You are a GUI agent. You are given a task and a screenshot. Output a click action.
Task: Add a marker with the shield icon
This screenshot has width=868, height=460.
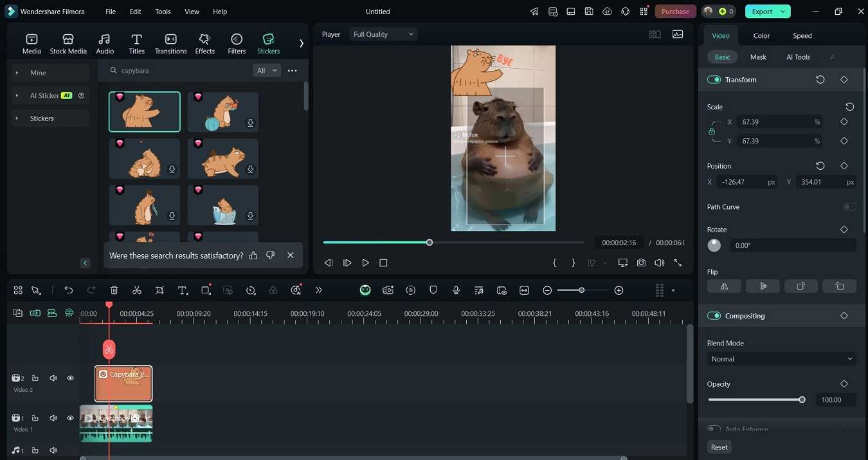433,290
